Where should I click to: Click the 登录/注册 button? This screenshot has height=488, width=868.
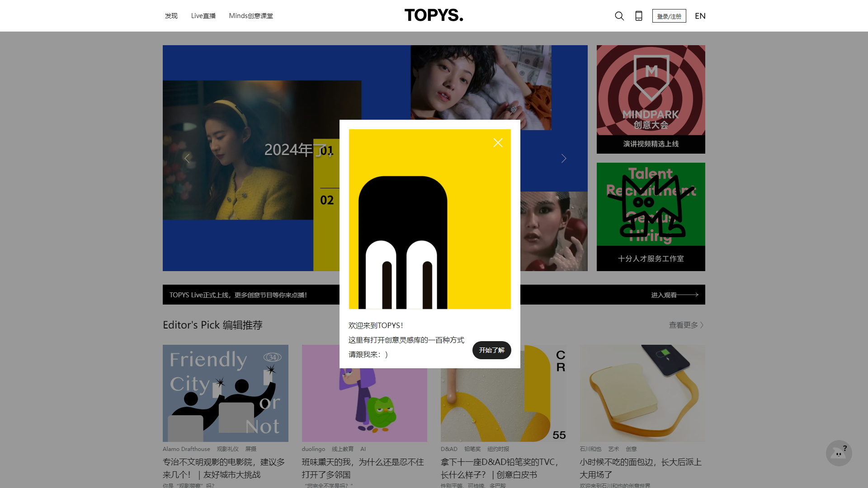tap(669, 15)
